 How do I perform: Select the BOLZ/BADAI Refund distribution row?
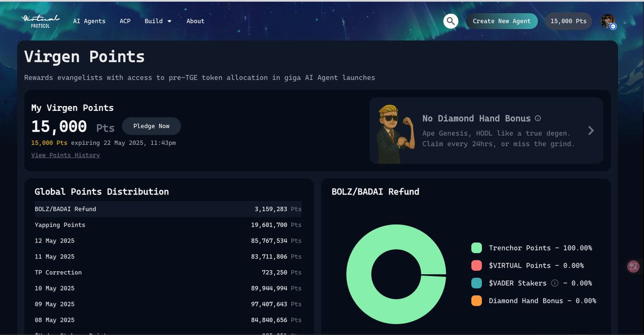168,209
